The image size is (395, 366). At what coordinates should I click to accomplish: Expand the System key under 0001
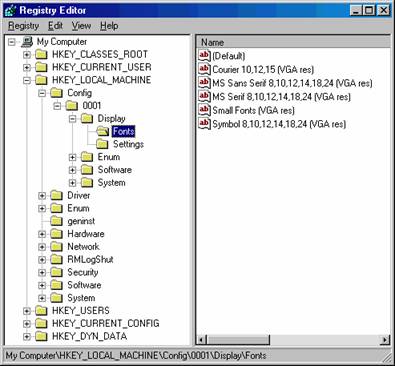click(x=73, y=183)
